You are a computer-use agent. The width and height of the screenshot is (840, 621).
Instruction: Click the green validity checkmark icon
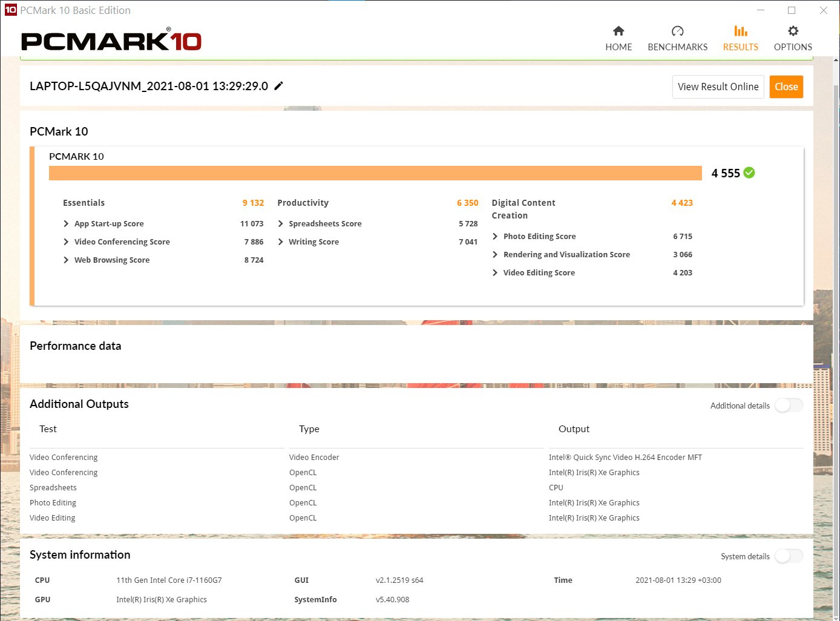click(x=749, y=173)
